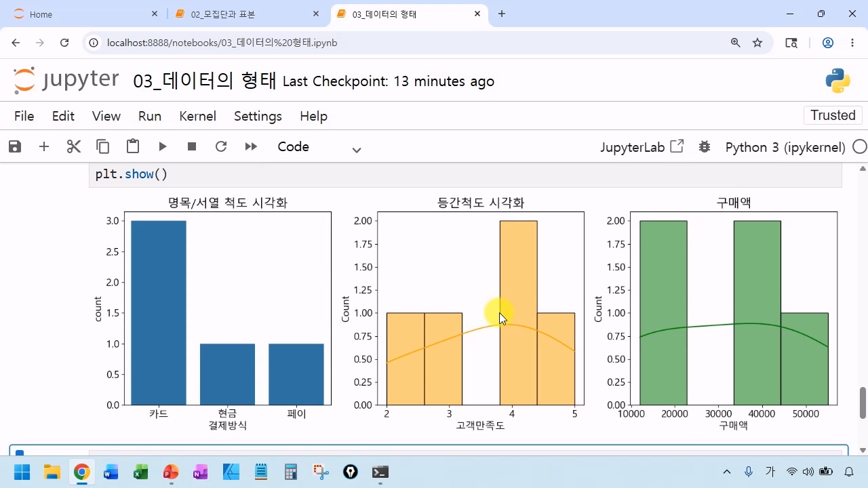Screen dimensions: 868x488
Task: Open Calculator from the taskbar
Action: [x=291, y=472]
